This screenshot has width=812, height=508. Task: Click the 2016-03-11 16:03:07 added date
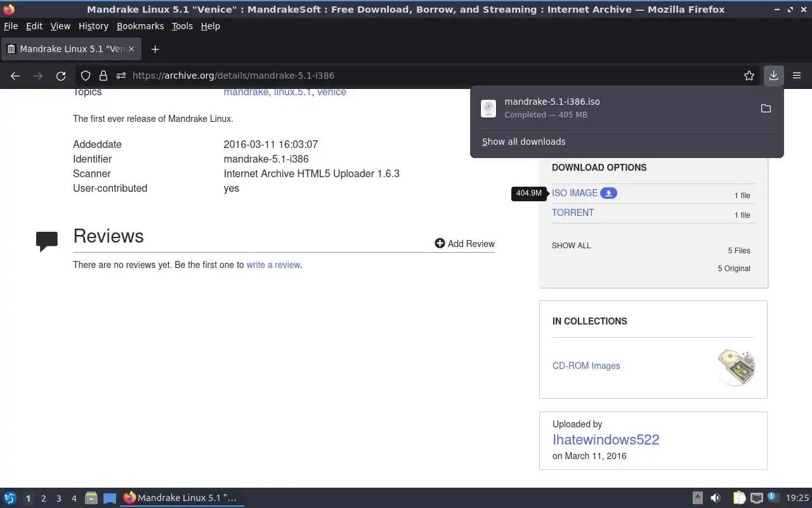point(271,144)
